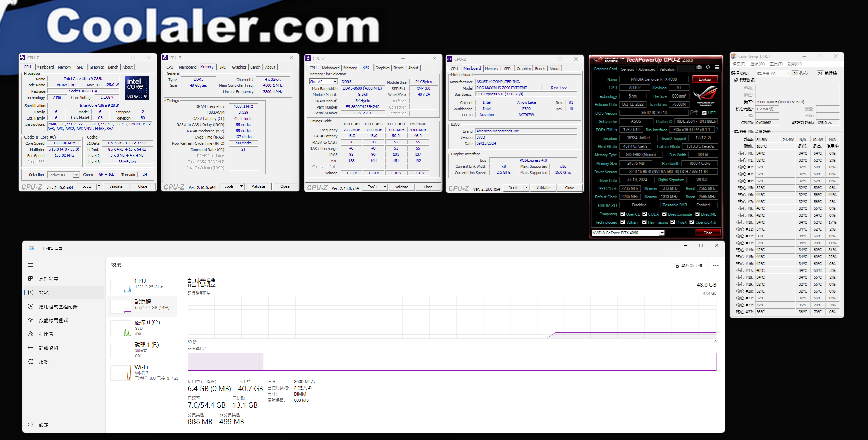
Task: Click the GPU-Z refresh icon
Action: 708,67
